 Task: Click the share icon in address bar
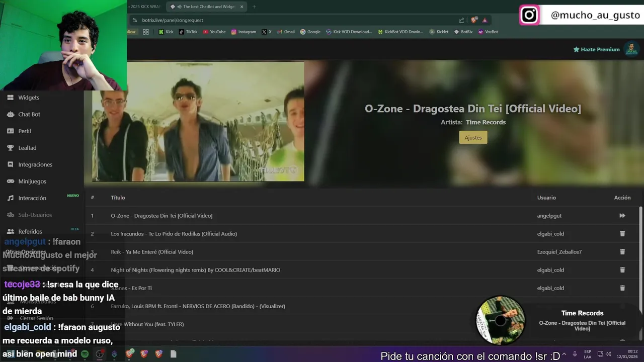[x=461, y=20]
